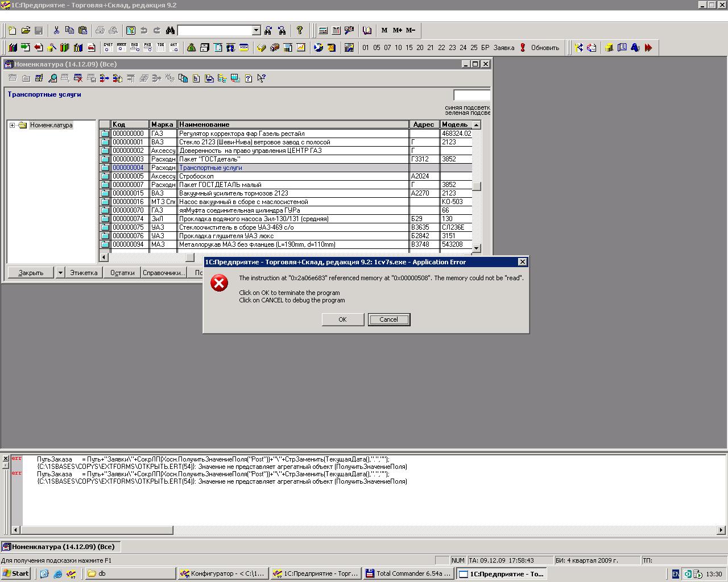Image resolution: width=728 pixels, height=582 pixels.
Task: Click the yellow question mark Help icon
Action: point(300,31)
